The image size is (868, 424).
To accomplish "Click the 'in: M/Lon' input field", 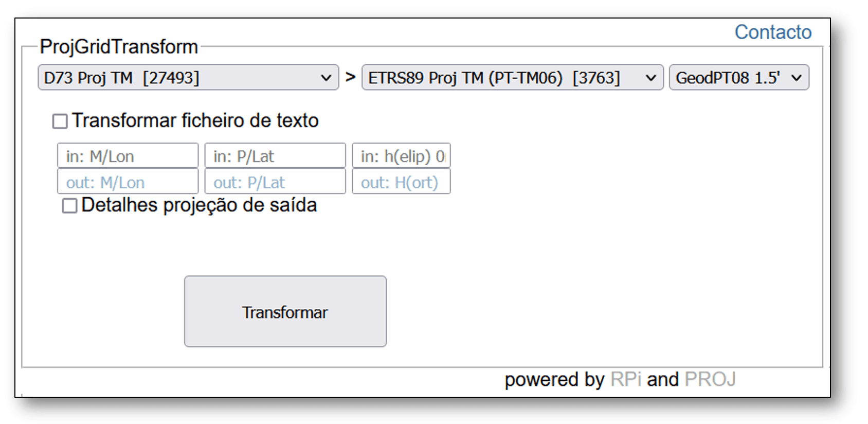I will 128,156.
